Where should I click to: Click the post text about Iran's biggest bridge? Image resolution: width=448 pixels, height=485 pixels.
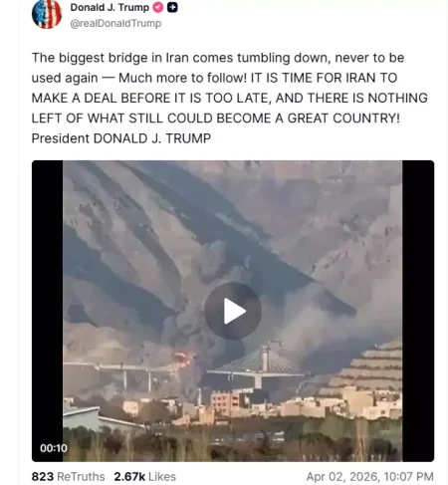pos(229,98)
